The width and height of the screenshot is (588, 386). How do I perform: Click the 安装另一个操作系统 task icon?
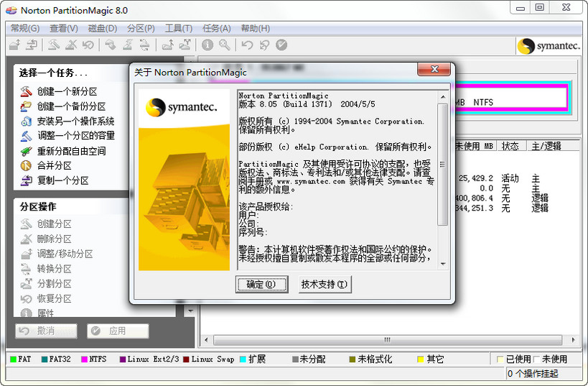point(26,121)
